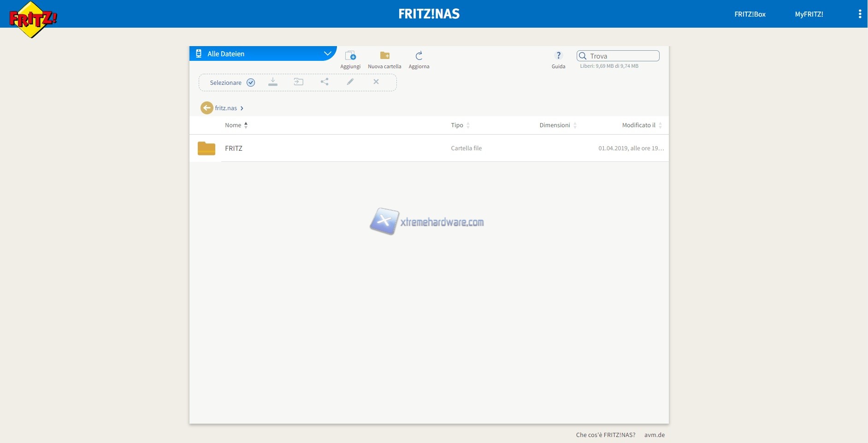Open the 'Che cos'è FRITZ!NAS?' link
The height and width of the screenshot is (443, 868).
coord(605,435)
